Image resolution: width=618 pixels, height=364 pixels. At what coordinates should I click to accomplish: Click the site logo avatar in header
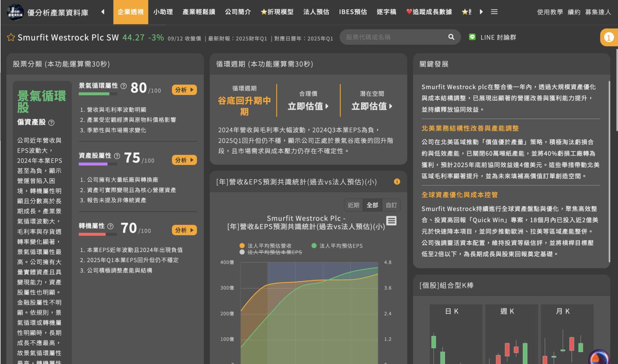tap(15, 12)
